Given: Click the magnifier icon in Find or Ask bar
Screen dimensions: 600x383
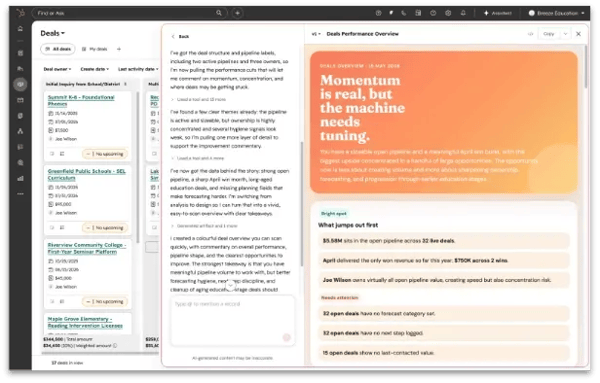Looking at the screenshot, I should tap(219, 13).
